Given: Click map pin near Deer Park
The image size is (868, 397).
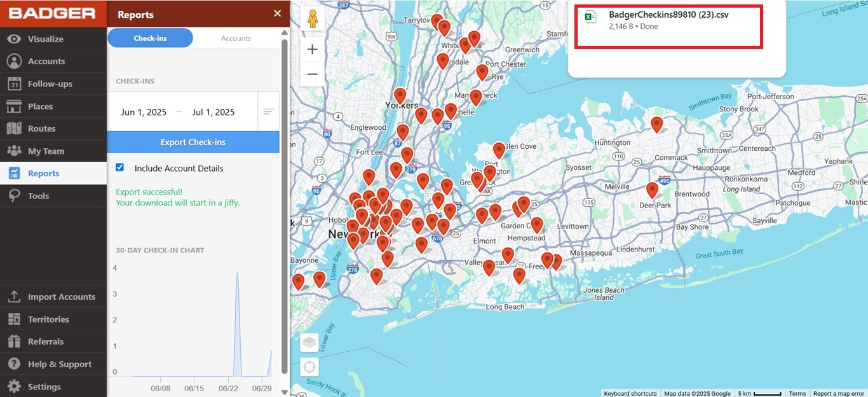Looking at the screenshot, I should point(652,190).
